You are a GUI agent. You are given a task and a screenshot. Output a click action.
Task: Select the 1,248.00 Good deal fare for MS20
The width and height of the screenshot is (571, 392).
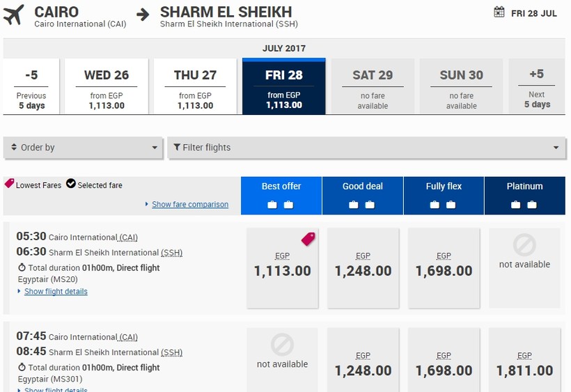(363, 267)
